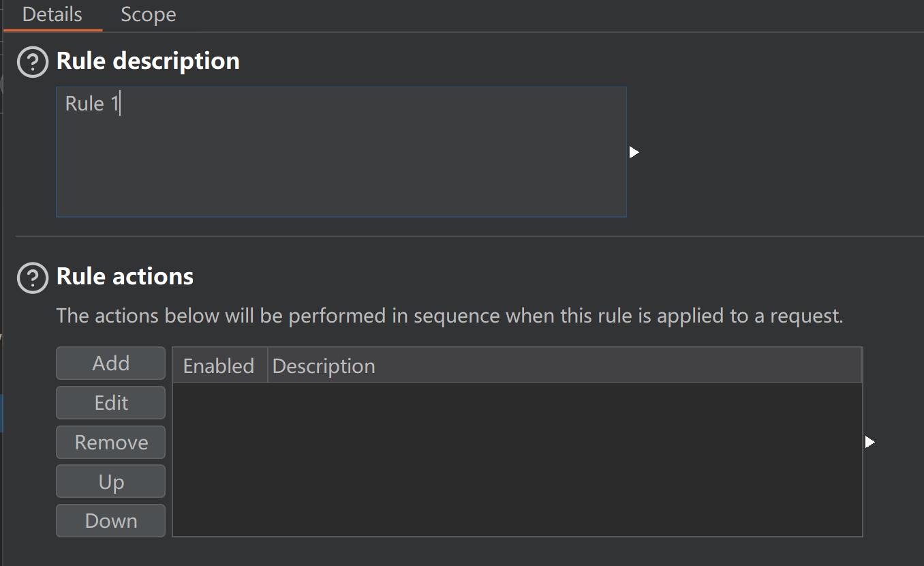Remove the selected rule action

pos(110,443)
